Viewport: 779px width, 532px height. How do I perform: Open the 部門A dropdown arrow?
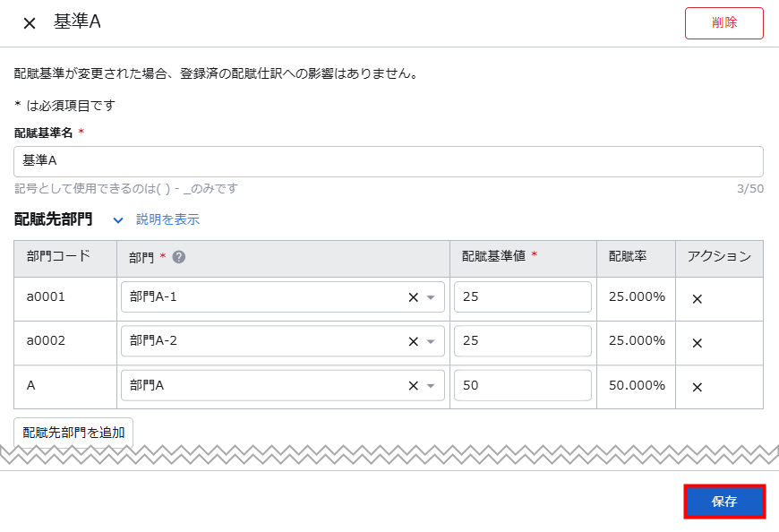[431, 386]
